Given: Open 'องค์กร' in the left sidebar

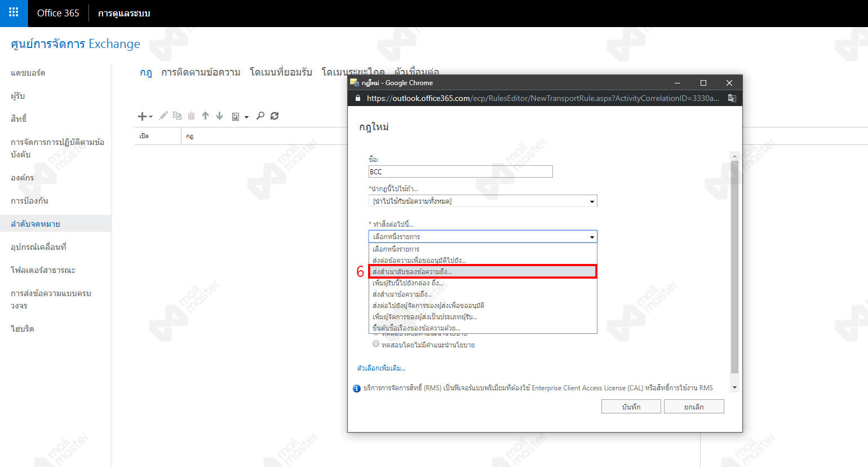Looking at the screenshot, I should point(23,178).
